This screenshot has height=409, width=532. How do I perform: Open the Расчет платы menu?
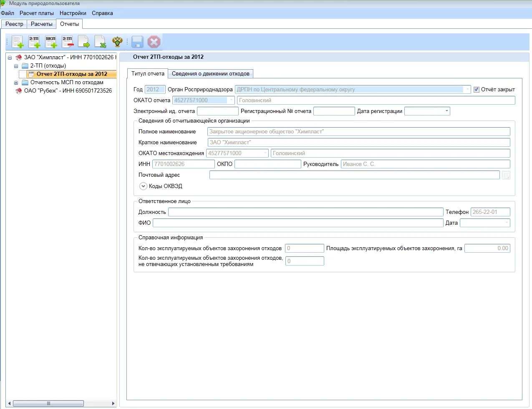point(37,13)
